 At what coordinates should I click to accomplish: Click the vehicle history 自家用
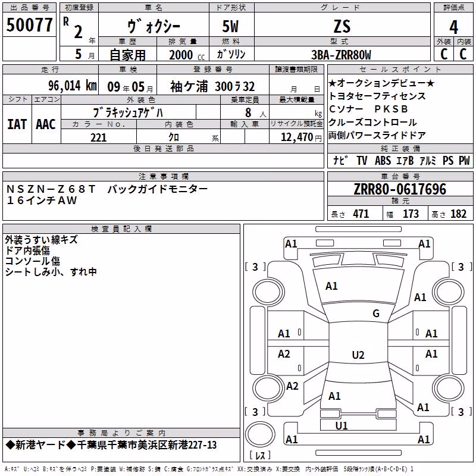[x=127, y=55]
